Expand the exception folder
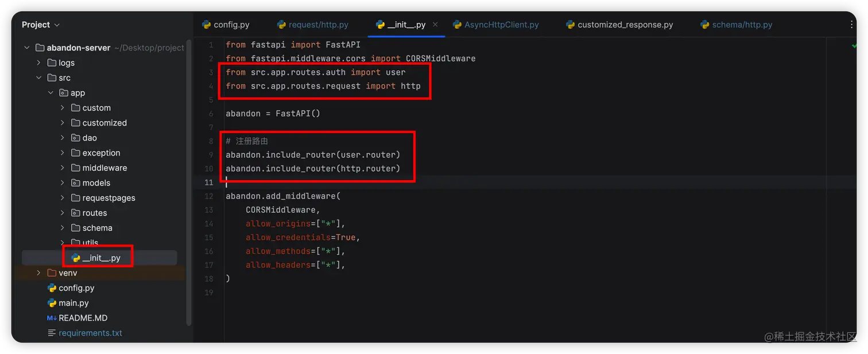The height and width of the screenshot is (354, 868). pos(63,153)
